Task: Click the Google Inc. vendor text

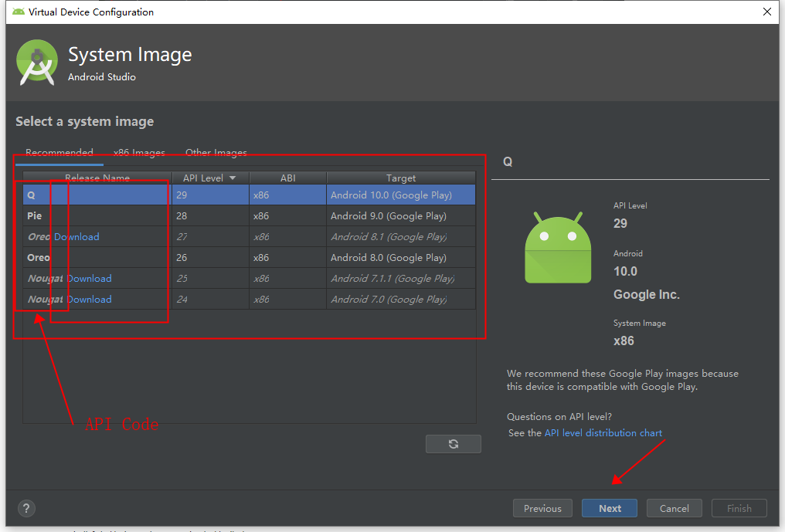Action: [647, 295]
